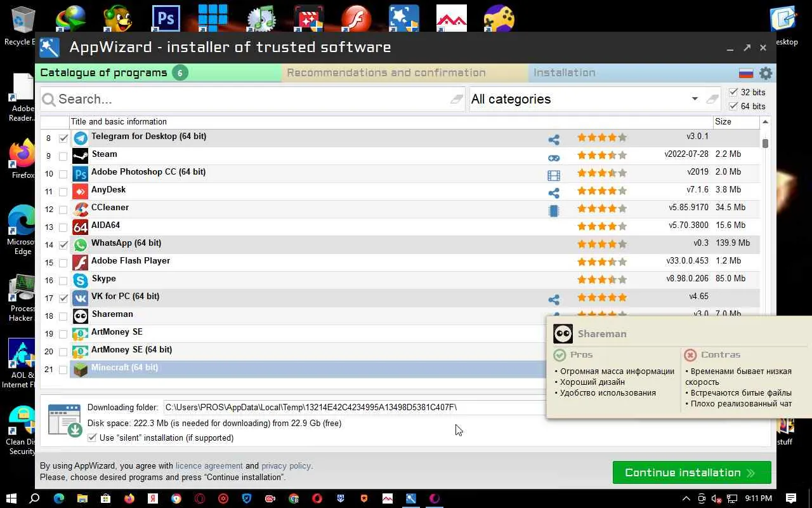Click the gamepad category icon on Steam row

(x=554, y=157)
